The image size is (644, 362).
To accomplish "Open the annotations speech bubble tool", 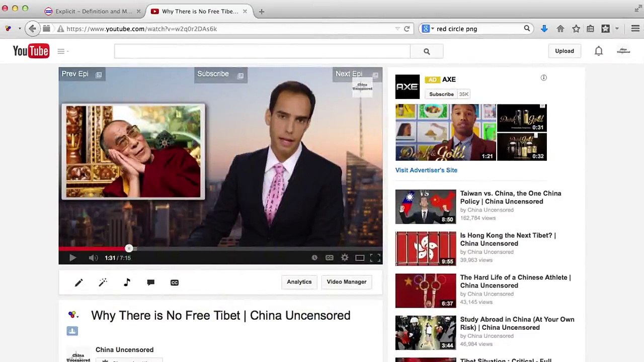I will click(x=150, y=283).
